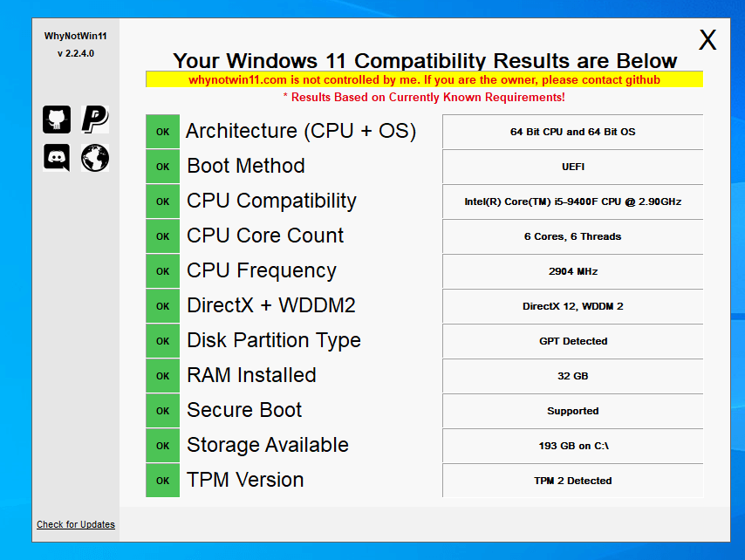Click the OK badge for TPM Version

[162, 481]
